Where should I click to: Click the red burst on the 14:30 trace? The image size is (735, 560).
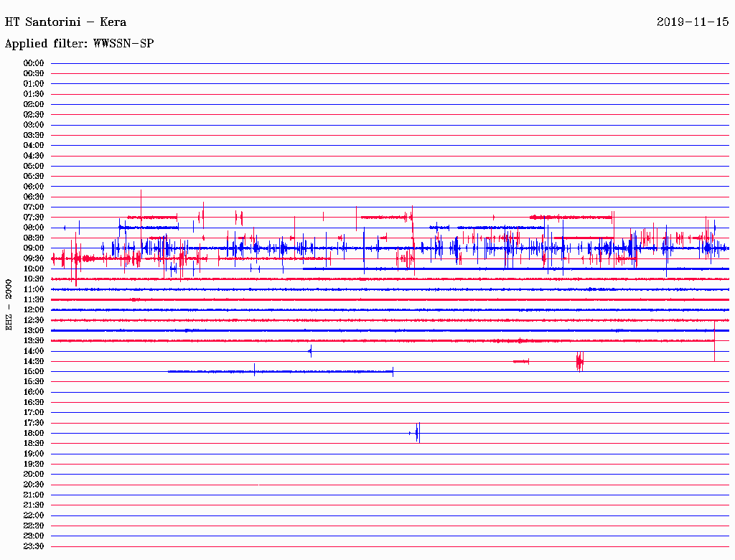(580, 361)
